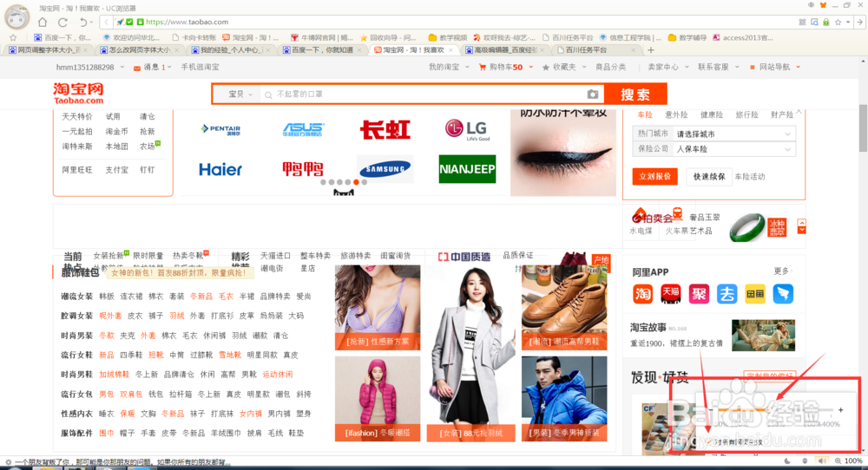This screenshot has height=470, width=868.
Task: Click the Haier brand logo
Action: click(220, 169)
